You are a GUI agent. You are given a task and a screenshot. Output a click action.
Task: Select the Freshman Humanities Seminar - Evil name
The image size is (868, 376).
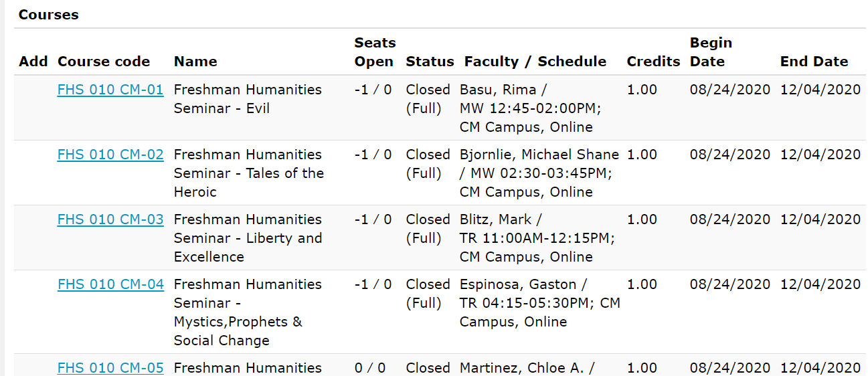coord(248,99)
